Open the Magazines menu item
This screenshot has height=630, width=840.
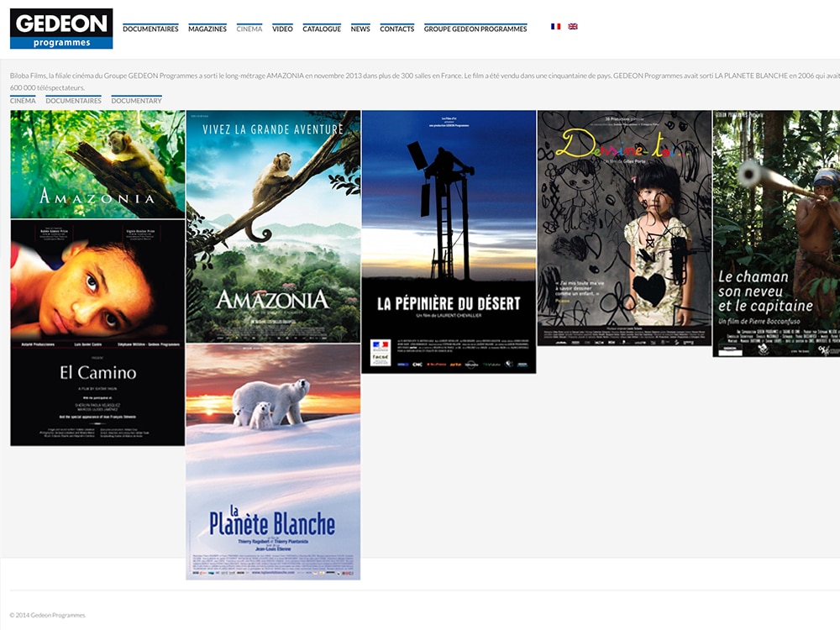click(207, 29)
